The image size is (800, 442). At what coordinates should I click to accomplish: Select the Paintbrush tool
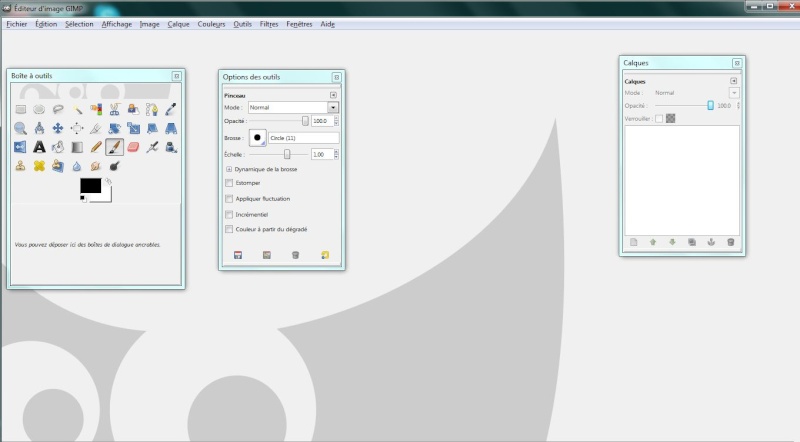(114, 147)
